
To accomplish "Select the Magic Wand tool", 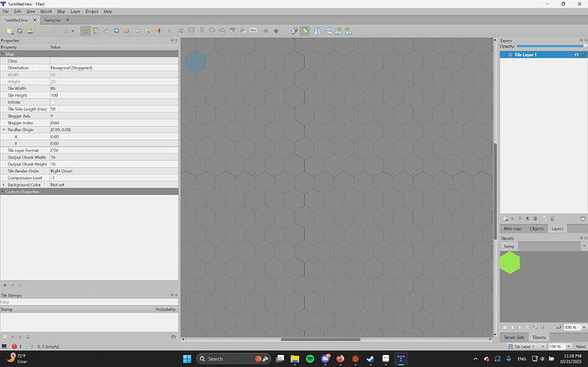I will point(148,32).
